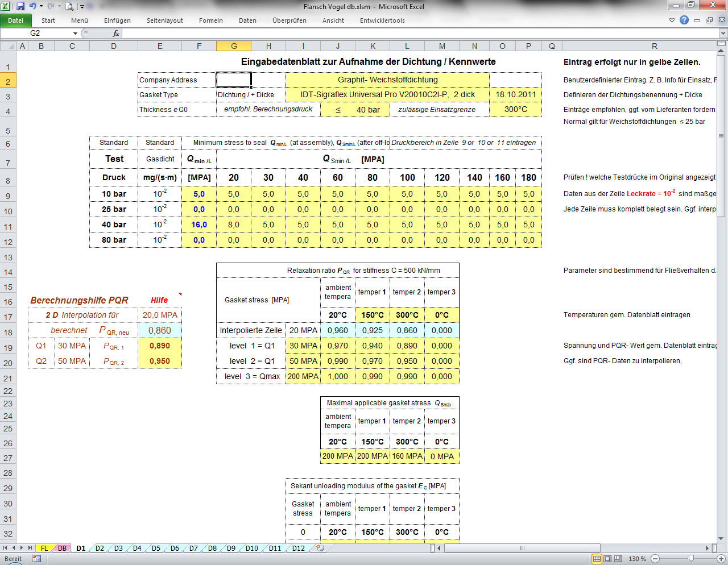728x565 pixels.
Task: Click the green Datei button
Action: coord(16,20)
